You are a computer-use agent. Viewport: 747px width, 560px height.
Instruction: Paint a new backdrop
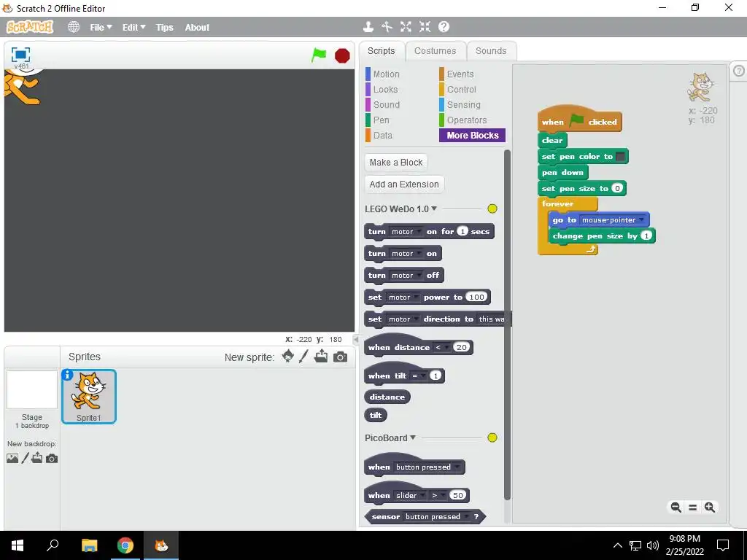pos(26,458)
